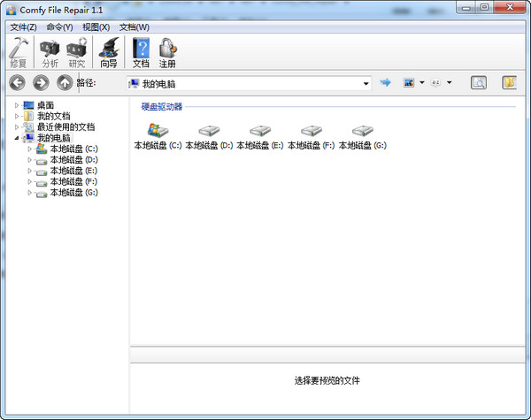Select 桌面 in the folder tree

pyautogui.click(x=45, y=105)
